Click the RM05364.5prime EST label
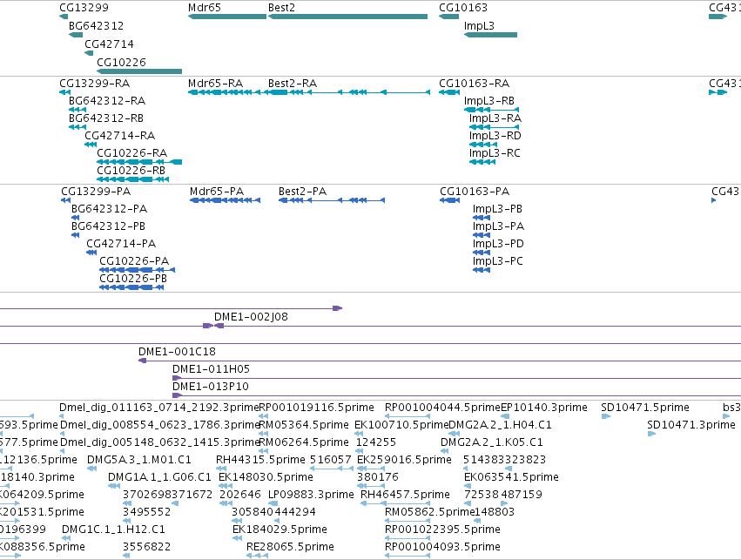The height and width of the screenshot is (560, 741). 304,425
